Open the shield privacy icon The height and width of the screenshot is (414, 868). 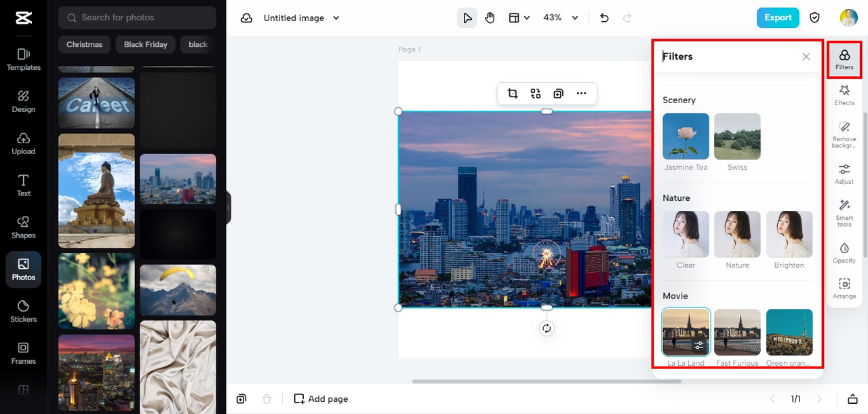pyautogui.click(x=815, y=18)
